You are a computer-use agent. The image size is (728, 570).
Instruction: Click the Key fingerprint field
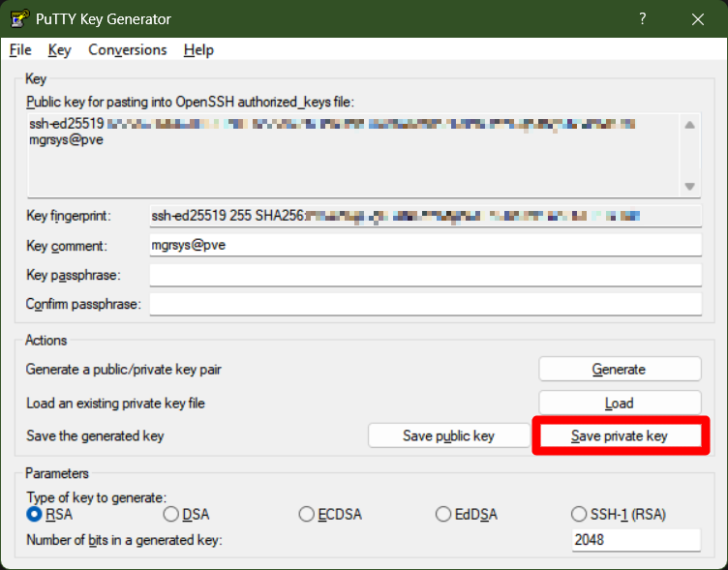coord(425,216)
